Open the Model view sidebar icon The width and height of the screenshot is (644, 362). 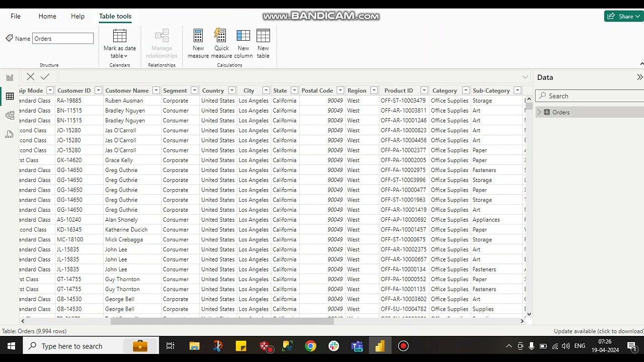(x=10, y=115)
